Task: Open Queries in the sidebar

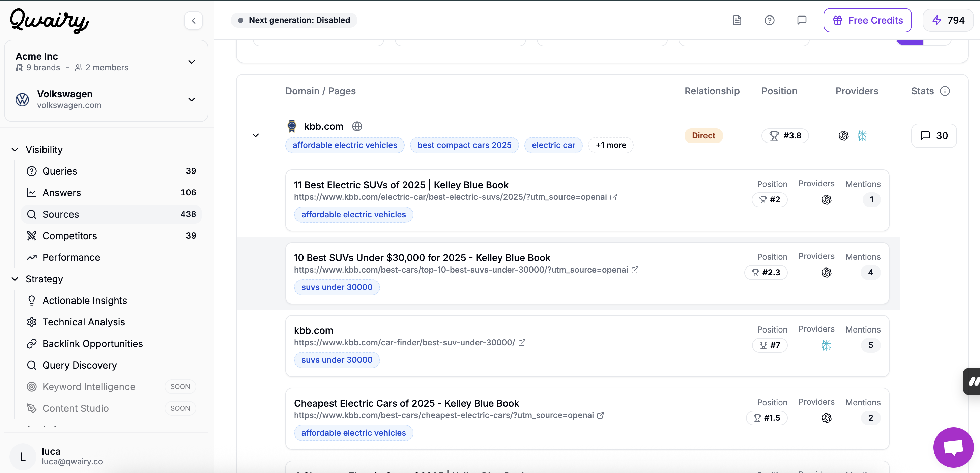Action: (111, 171)
